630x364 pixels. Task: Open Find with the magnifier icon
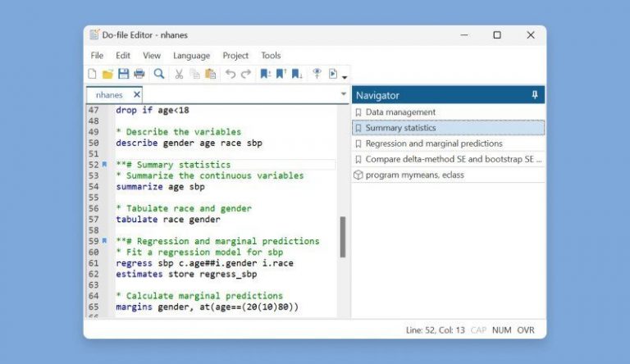159,74
